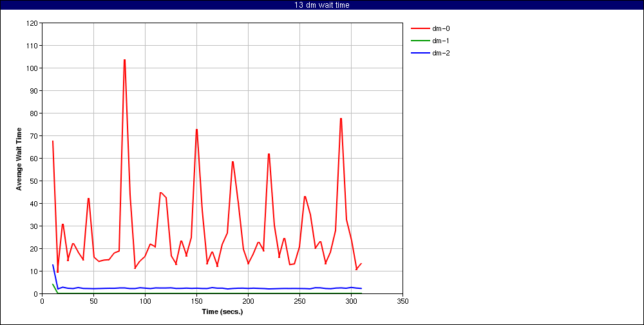The image size is (644, 325).
Task: Click the y-axis tick label 50
Action: coord(33,181)
